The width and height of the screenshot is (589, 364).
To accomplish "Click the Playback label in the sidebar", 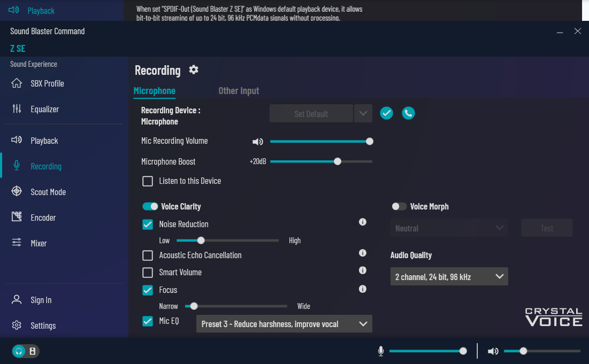I will [x=44, y=141].
